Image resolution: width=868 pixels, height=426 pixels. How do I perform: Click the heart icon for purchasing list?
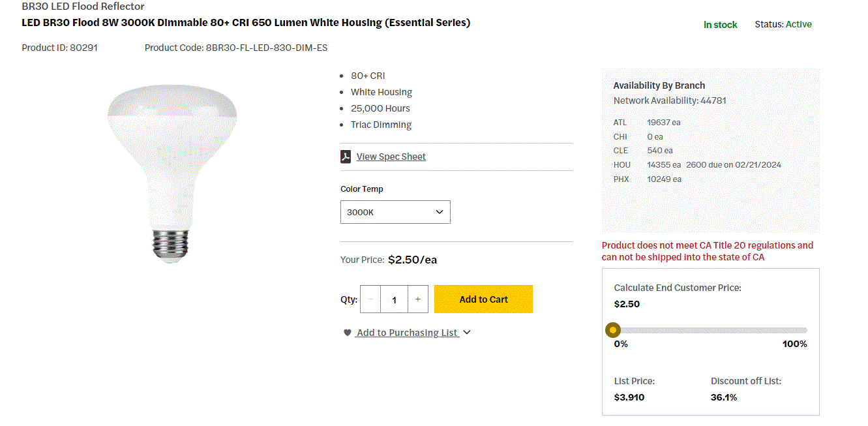pyautogui.click(x=348, y=333)
